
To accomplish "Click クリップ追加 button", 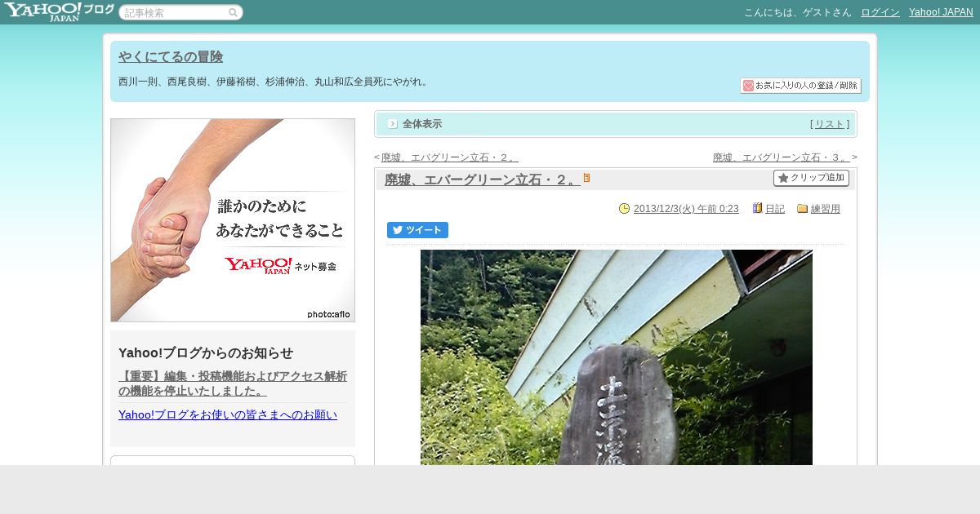I will click(x=811, y=178).
